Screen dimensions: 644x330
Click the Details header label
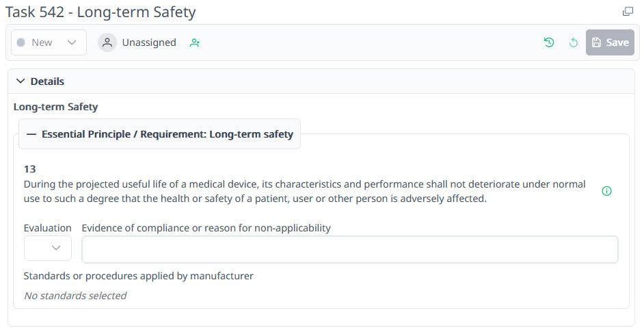click(x=47, y=81)
